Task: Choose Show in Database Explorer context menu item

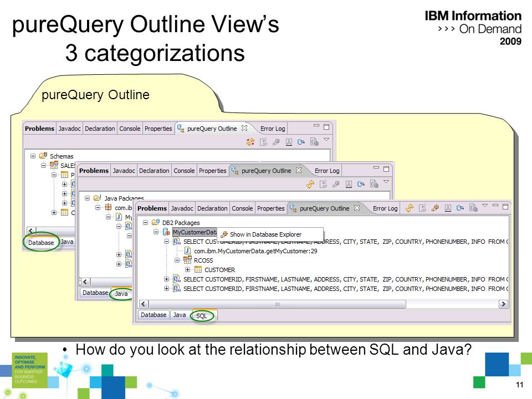Action: pyautogui.click(x=270, y=234)
